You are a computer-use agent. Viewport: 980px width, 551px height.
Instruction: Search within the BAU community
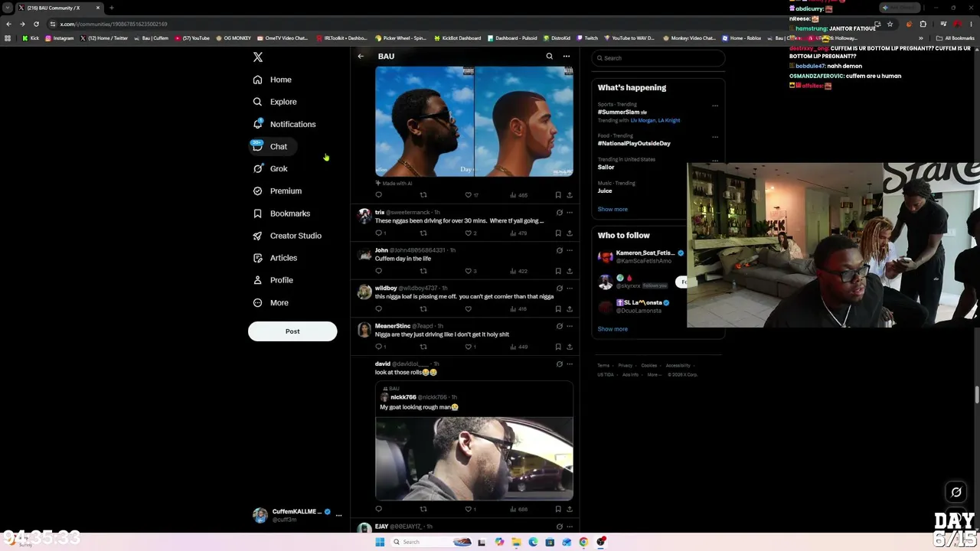click(x=549, y=56)
